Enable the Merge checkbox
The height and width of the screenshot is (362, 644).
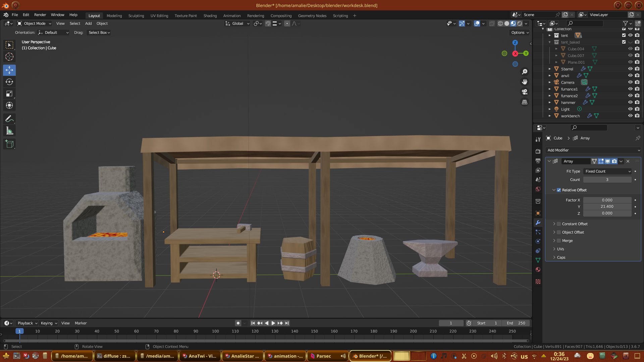pyautogui.click(x=559, y=241)
